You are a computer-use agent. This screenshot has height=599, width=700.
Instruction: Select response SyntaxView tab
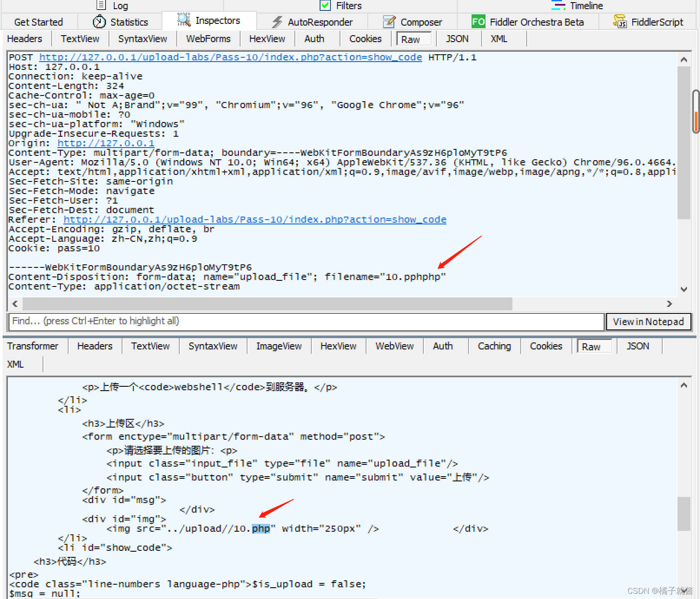point(213,346)
